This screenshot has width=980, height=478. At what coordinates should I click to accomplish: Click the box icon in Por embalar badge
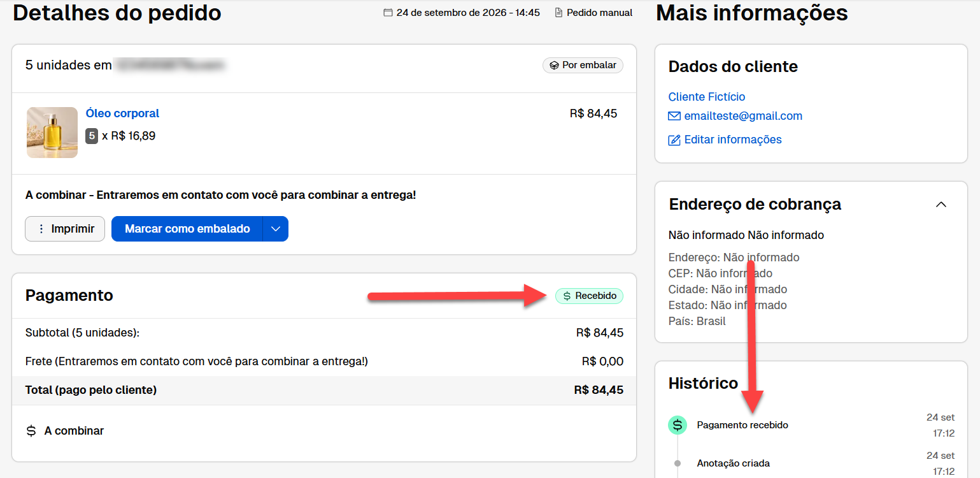554,65
